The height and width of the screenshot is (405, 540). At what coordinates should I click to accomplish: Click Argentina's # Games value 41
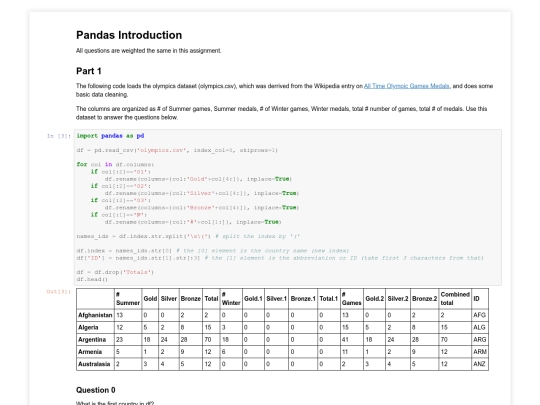[x=352, y=340]
